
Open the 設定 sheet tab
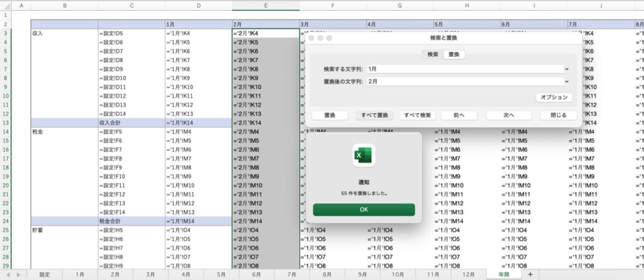tap(45, 274)
